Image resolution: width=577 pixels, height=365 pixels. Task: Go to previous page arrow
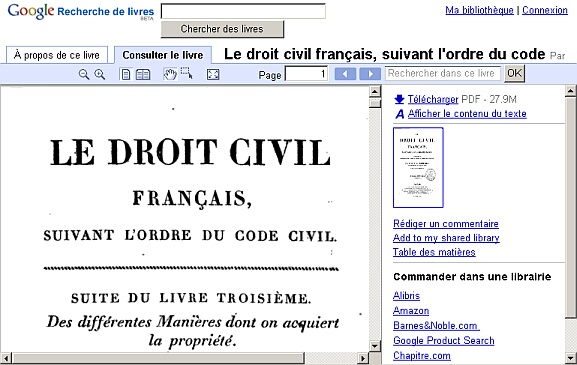[x=345, y=74]
